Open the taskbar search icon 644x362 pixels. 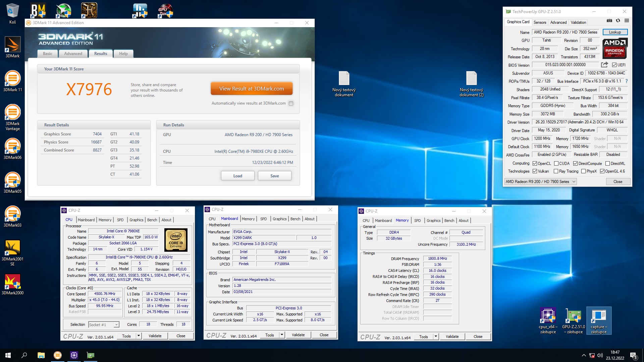pyautogui.click(x=24, y=355)
